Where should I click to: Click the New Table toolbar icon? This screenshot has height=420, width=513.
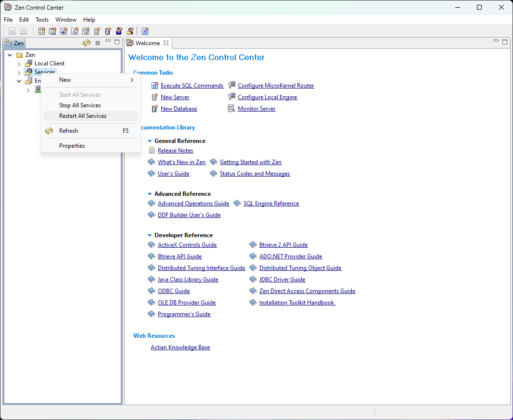point(41,31)
